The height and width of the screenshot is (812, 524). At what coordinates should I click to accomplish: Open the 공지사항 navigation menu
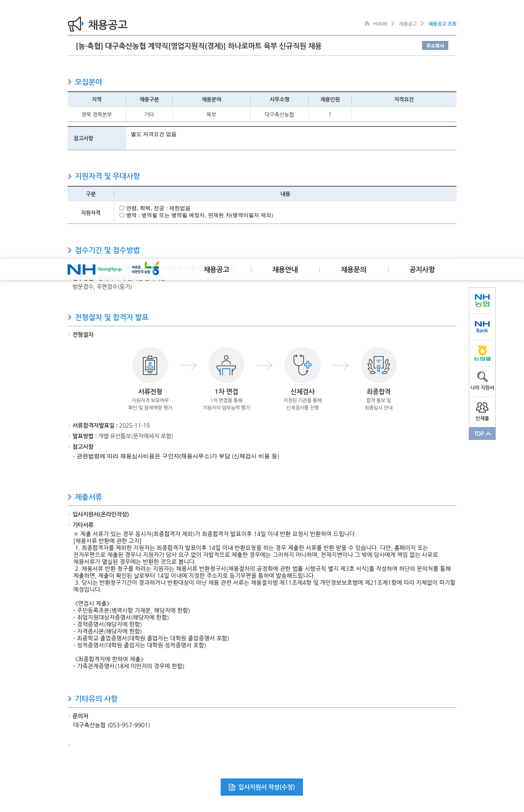coord(422,269)
